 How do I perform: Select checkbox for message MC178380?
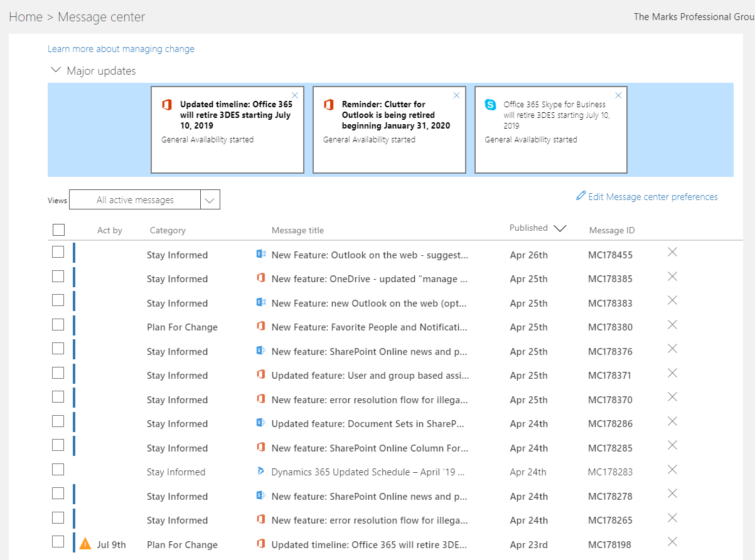point(58,324)
